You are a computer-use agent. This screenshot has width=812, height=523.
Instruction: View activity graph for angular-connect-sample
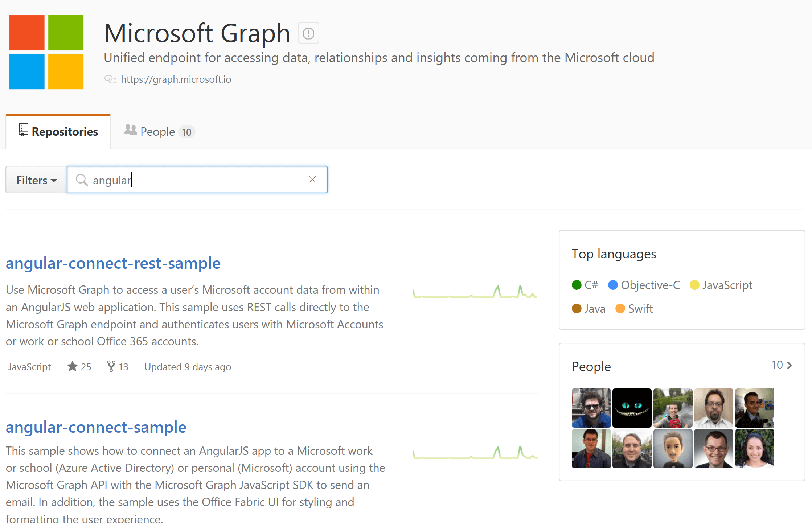point(475,453)
